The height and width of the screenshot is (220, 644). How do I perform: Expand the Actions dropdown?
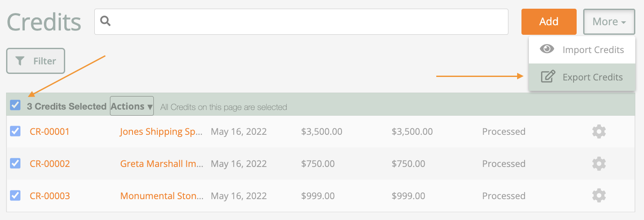point(132,106)
